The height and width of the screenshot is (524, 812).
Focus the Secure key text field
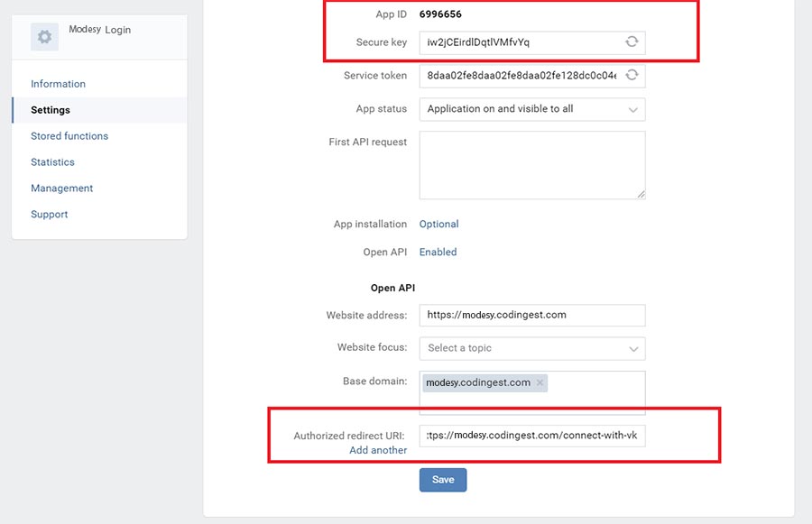(519, 42)
